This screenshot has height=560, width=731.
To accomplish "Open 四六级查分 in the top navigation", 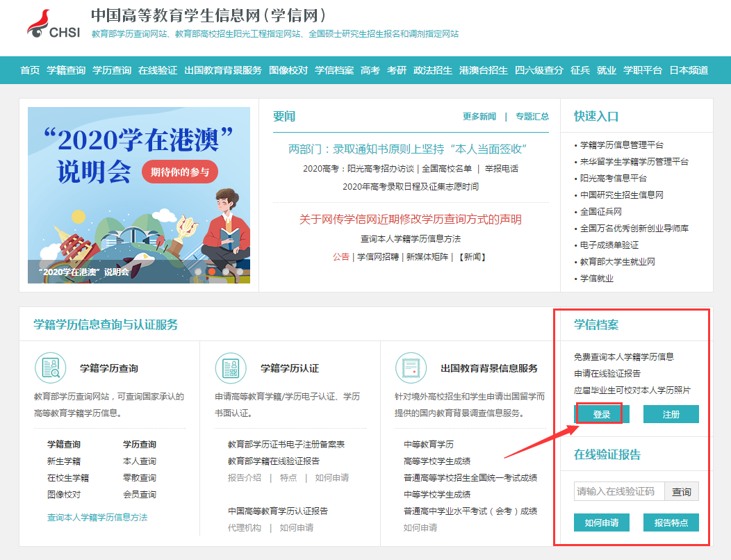I will click(x=539, y=70).
